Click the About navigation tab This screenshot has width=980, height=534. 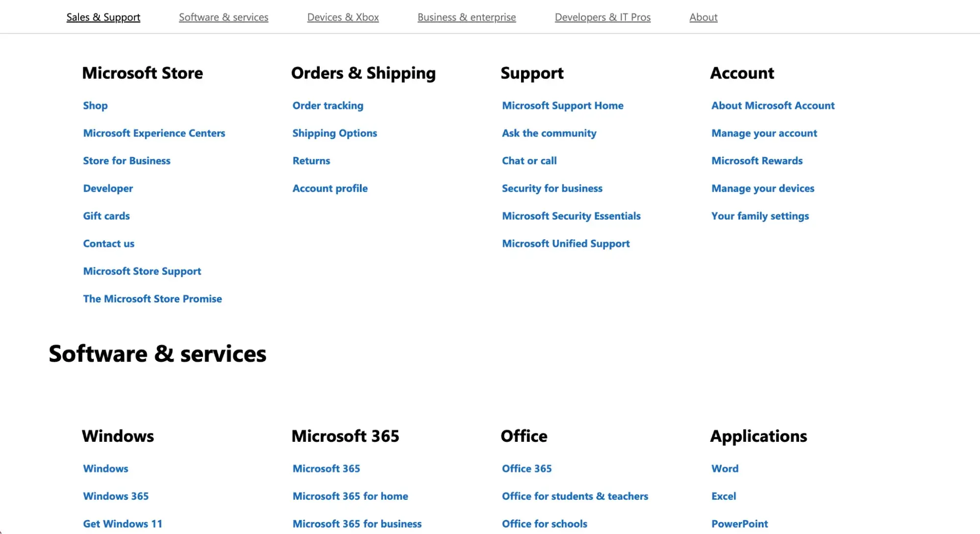pyautogui.click(x=703, y=17)
